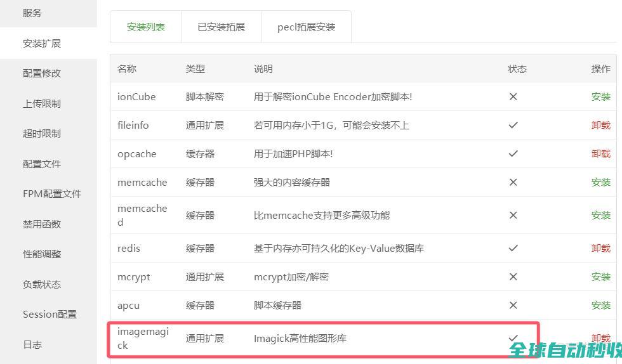Open 超时限制 in the sidebar
The height and width of the screenshot is (364, 622).
pos(42,133)
